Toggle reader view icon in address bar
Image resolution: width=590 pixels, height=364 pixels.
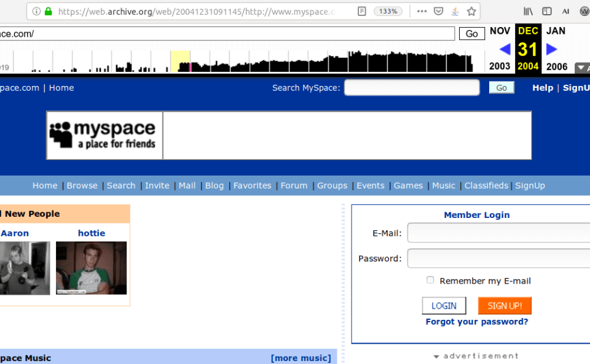(362, 12)
